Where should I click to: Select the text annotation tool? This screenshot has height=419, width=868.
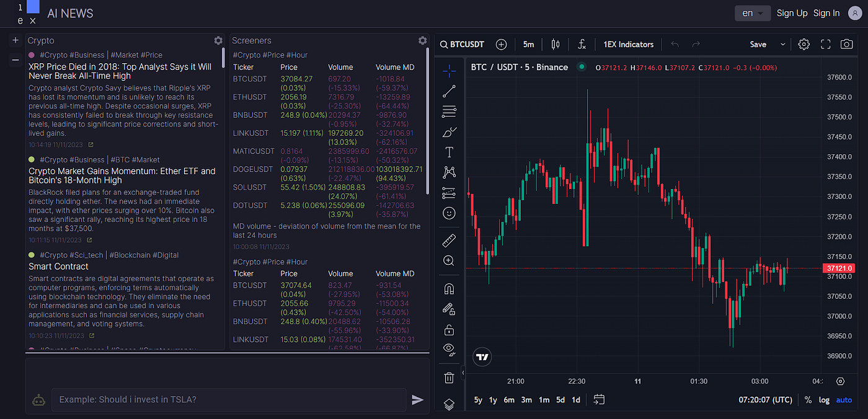(449, 151)
